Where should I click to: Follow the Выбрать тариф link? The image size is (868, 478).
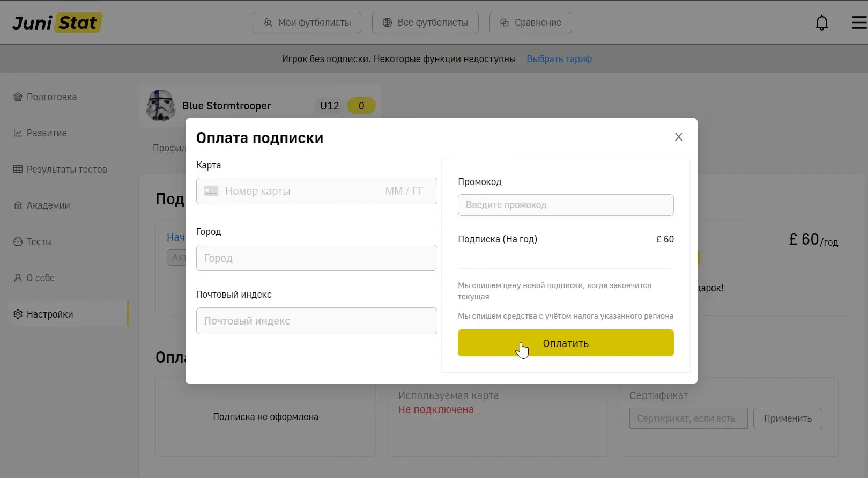(559, 59)
